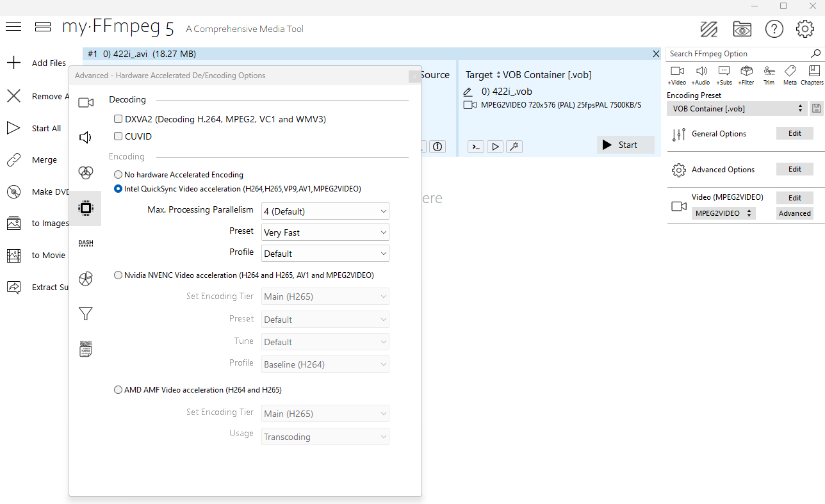Select No hardware Accelerated Encoding
Image resolution: width=825 pixels, height=504 pixels.
tap(118, 174)
